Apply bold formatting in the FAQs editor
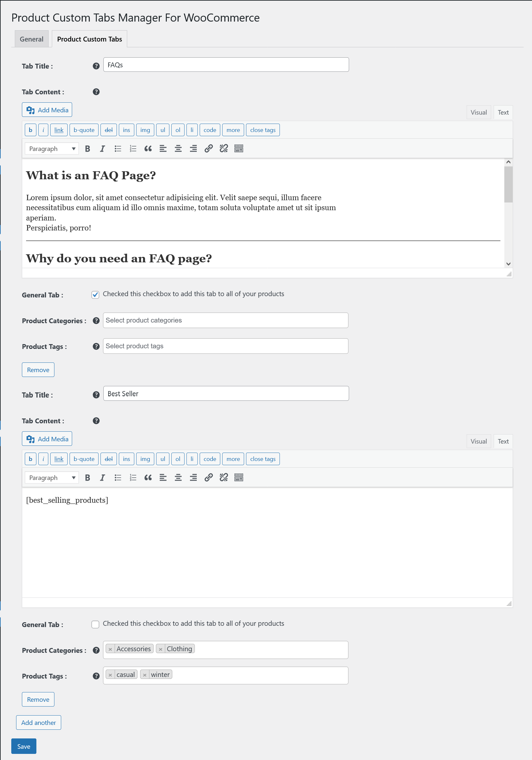This screenshot has width=532, height=760. coord(87,148)
